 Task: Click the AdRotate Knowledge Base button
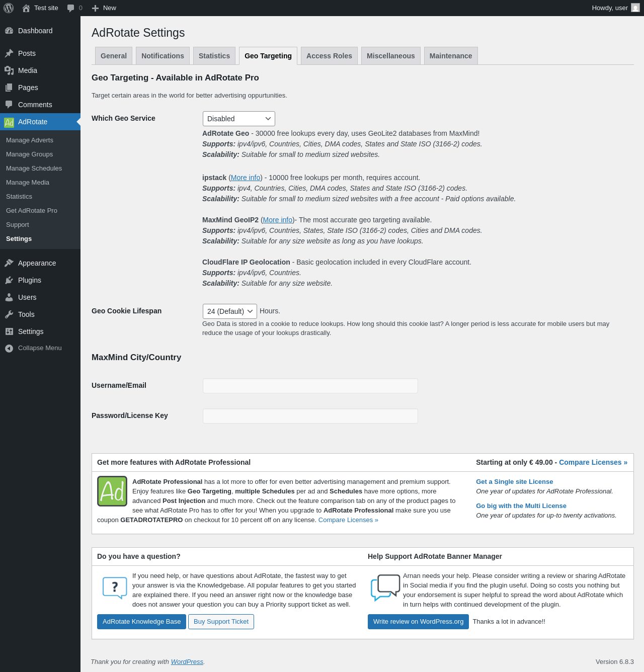[x=141, y=622]
